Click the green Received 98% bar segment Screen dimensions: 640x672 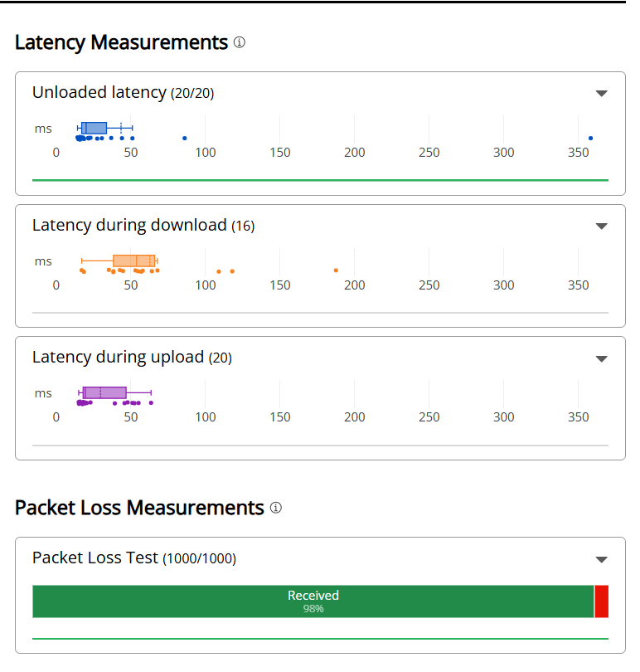coord(313,601)
